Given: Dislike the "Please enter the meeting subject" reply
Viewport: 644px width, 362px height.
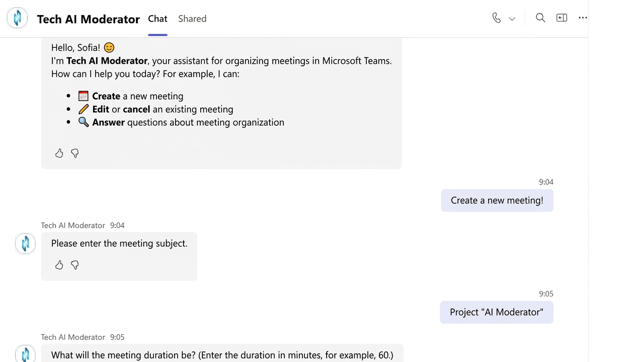Looking at the screenshot, I should (x=75, y=265).
